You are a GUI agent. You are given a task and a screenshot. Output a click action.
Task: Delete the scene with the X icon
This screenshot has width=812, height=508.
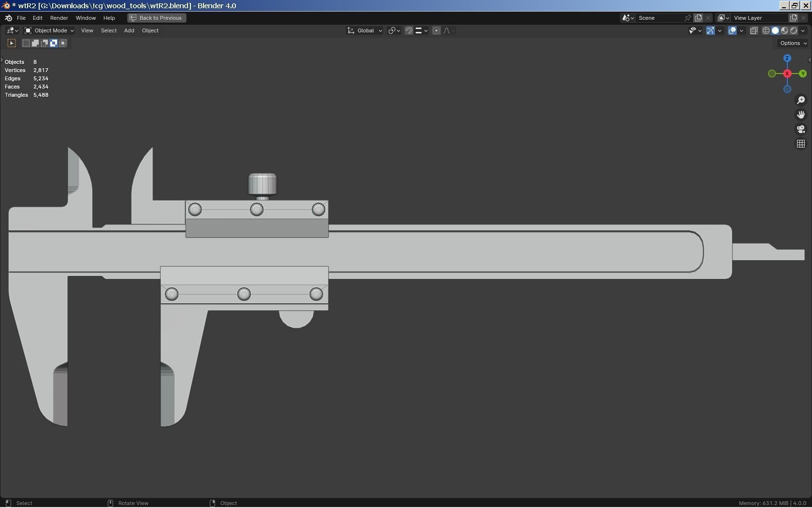click(708, 18)
